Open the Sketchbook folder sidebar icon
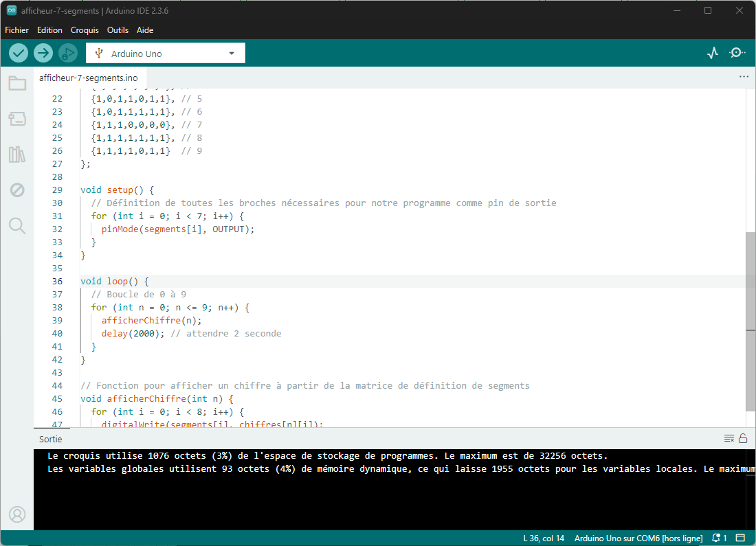This screenshot has width=756, height=546. coord(17,83)
